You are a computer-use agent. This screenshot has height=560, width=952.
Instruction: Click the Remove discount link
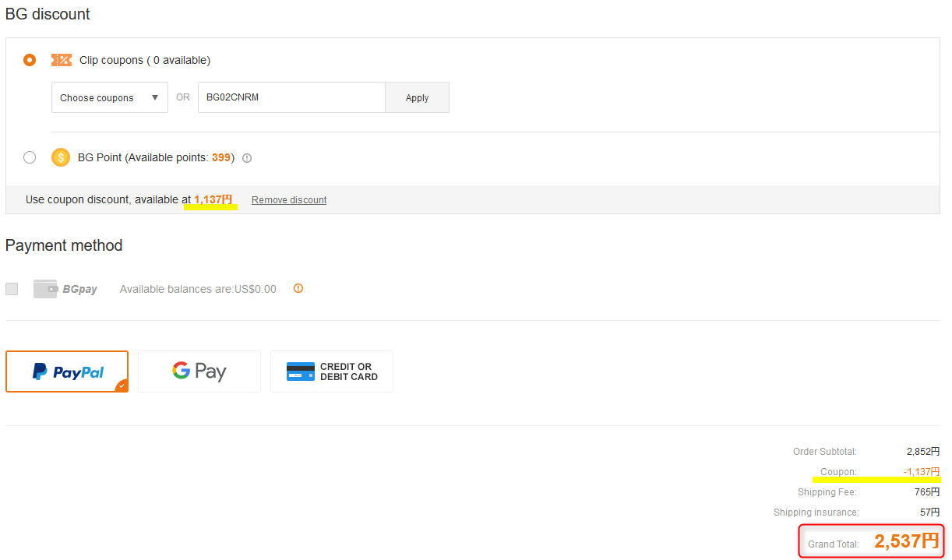click(x=289, y=200)
